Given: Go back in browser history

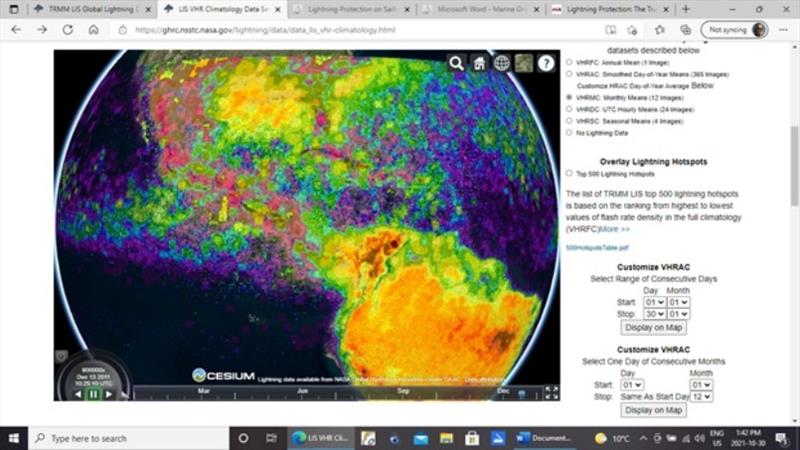Looking at the screenshot, I should (16, 30).
